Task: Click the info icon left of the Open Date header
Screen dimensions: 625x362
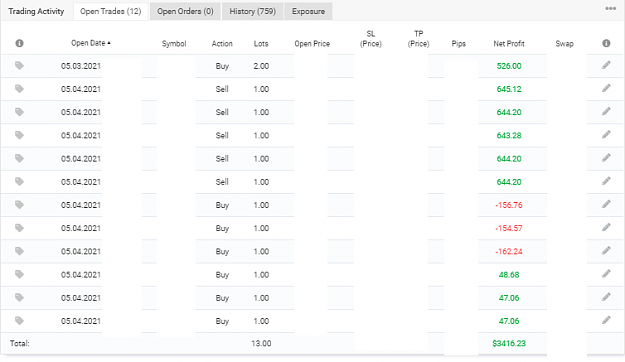Action: point(19,43)
